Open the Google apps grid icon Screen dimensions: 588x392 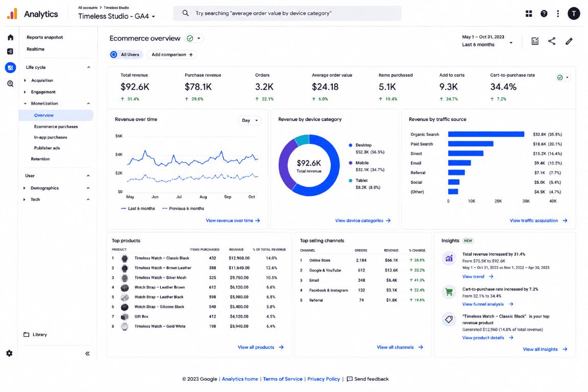(x=529, y=14)
